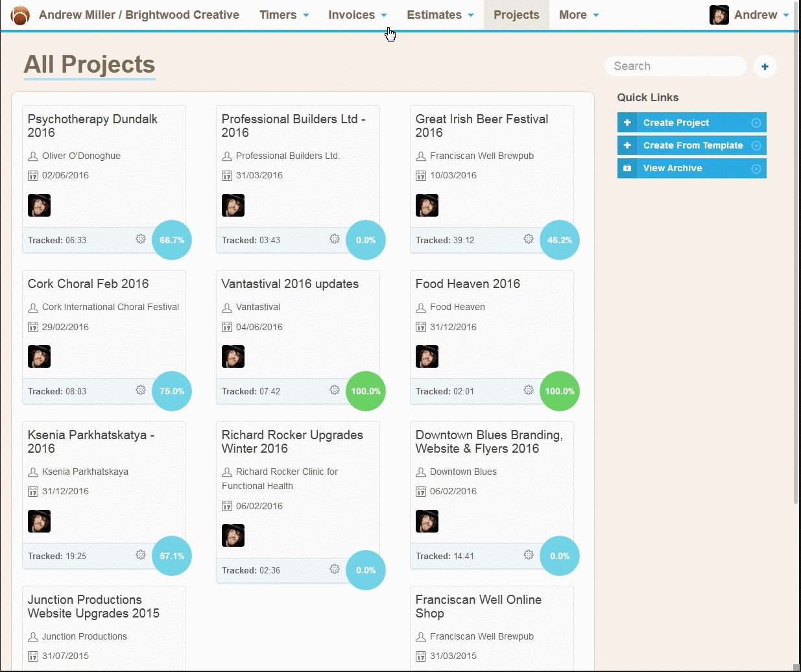Open settings gear on Great Irish Beer Festival card
801x672 pixels.
click(x=529, y=239)
